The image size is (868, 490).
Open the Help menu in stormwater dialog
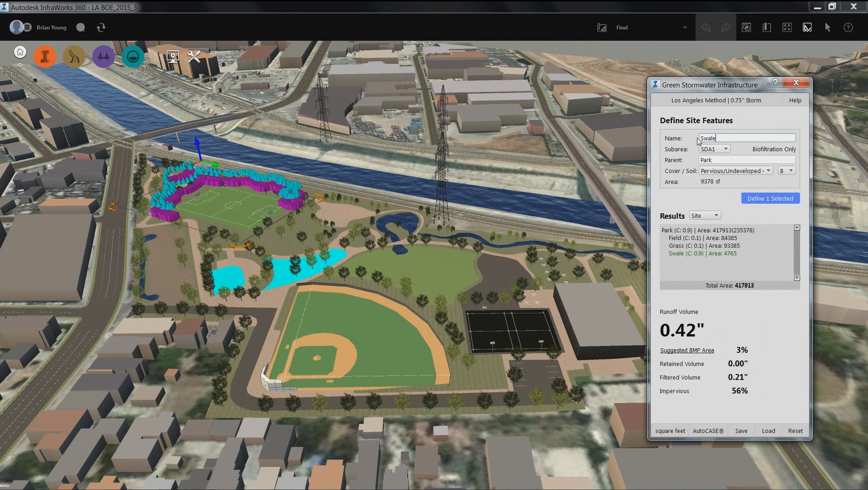(795, 100)
